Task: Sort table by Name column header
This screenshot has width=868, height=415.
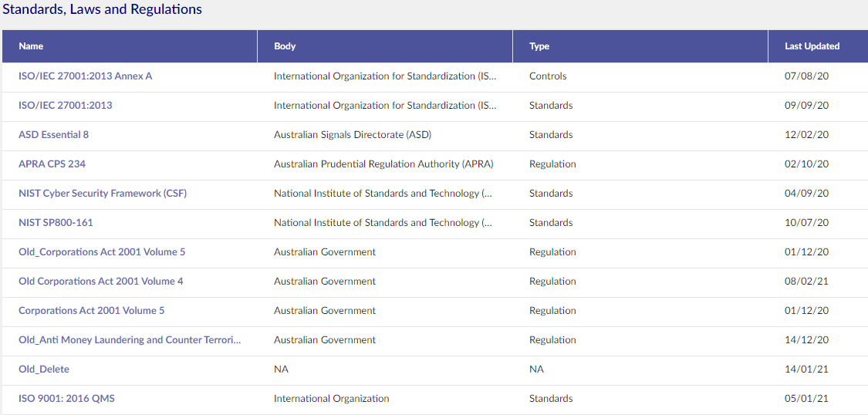Action: click(x=31, y=46)
